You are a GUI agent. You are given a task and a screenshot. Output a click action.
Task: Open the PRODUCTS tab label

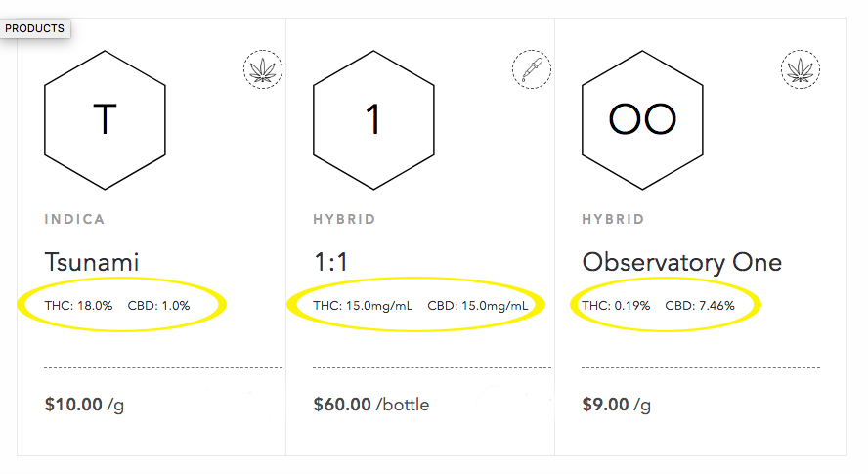35,28
